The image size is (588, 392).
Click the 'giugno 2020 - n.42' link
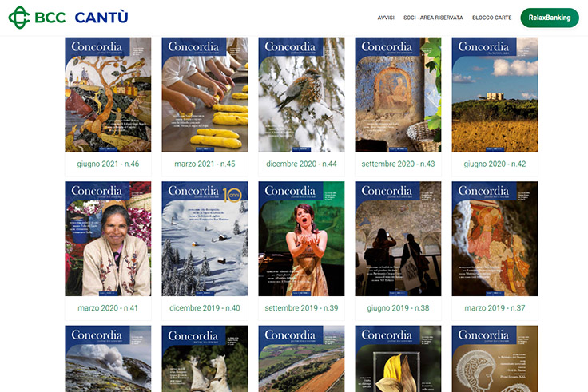[495, 164]
